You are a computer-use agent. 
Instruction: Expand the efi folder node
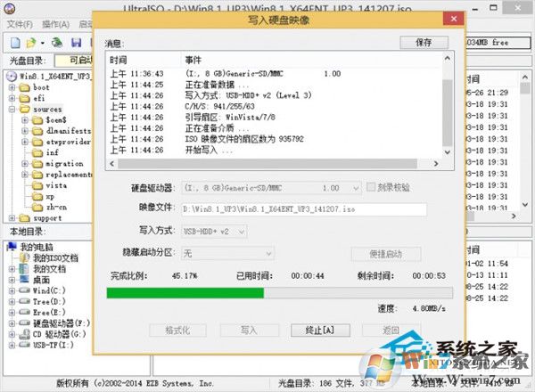click(x=12, y=99)
